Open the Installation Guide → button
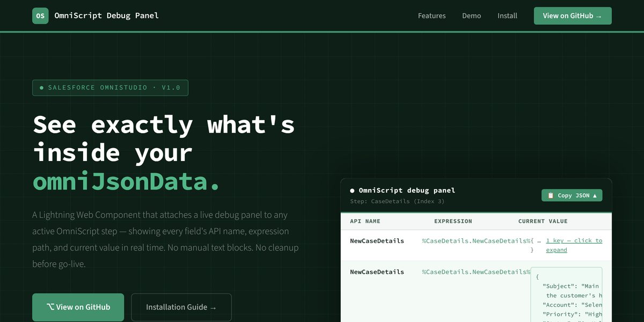Screen dimensions: 644x322 (x=181, y=307)
